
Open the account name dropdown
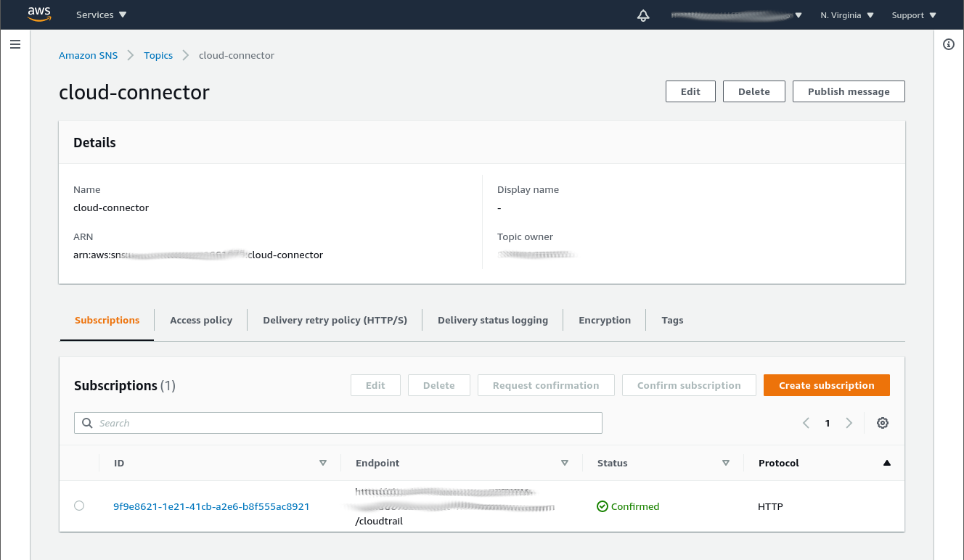737,15
